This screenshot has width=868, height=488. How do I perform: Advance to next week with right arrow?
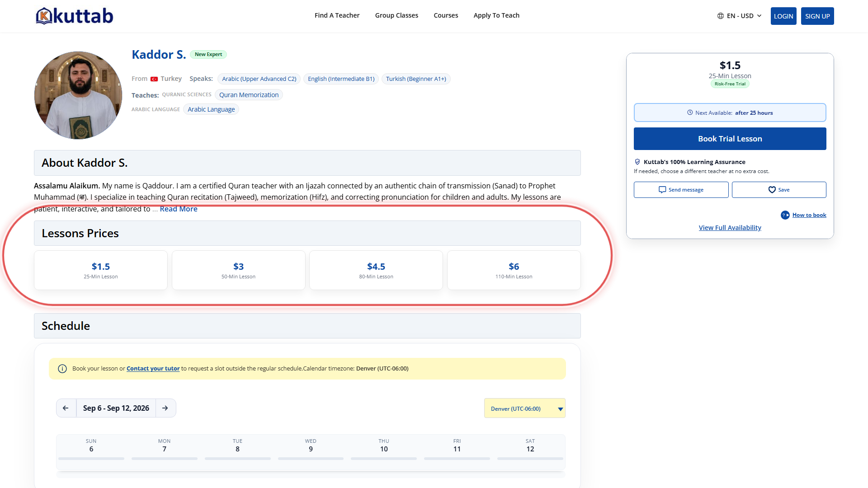pyautogui.click(x=165, y=408)
